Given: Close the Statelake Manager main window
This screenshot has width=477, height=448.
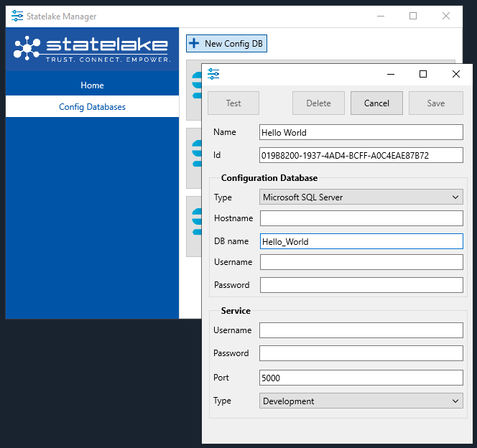Looking at the screenshot, I should [x=446, y=16].
